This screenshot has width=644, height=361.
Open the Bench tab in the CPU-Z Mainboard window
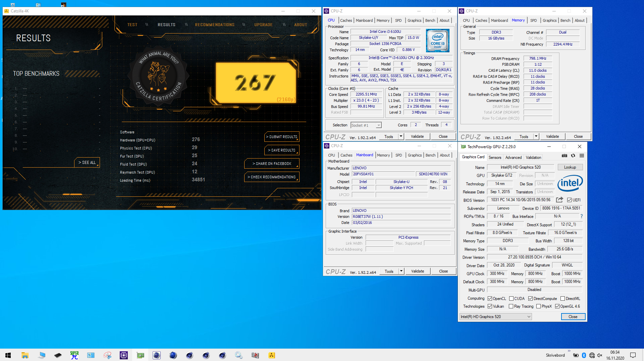tap(430, 155)
